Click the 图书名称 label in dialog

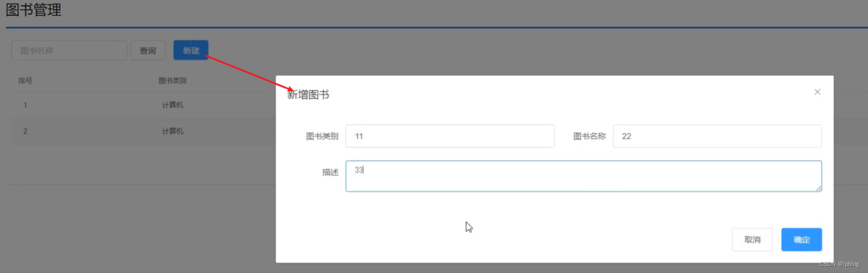pyautogui.click(x=590, y=136)
